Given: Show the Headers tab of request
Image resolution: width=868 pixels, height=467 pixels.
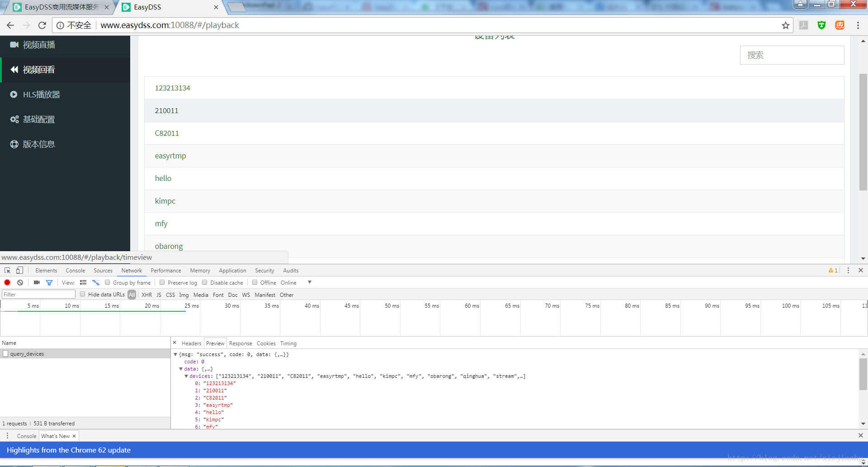Looking at the screenshot, I should (x=191, y=343).
